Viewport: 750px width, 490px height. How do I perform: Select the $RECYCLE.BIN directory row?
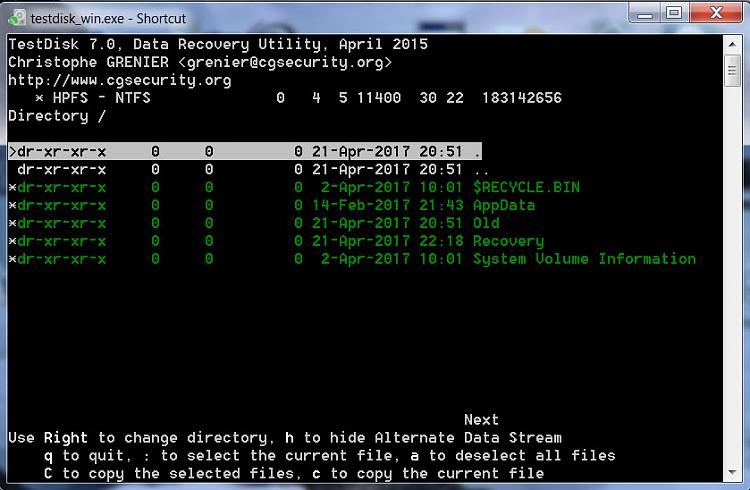[294, 187]
